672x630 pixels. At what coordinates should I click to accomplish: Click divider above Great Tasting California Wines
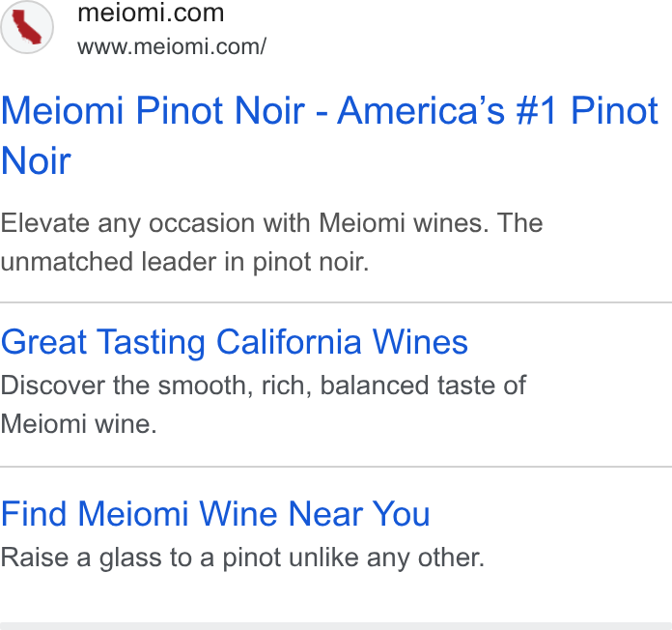pos(336,302)
